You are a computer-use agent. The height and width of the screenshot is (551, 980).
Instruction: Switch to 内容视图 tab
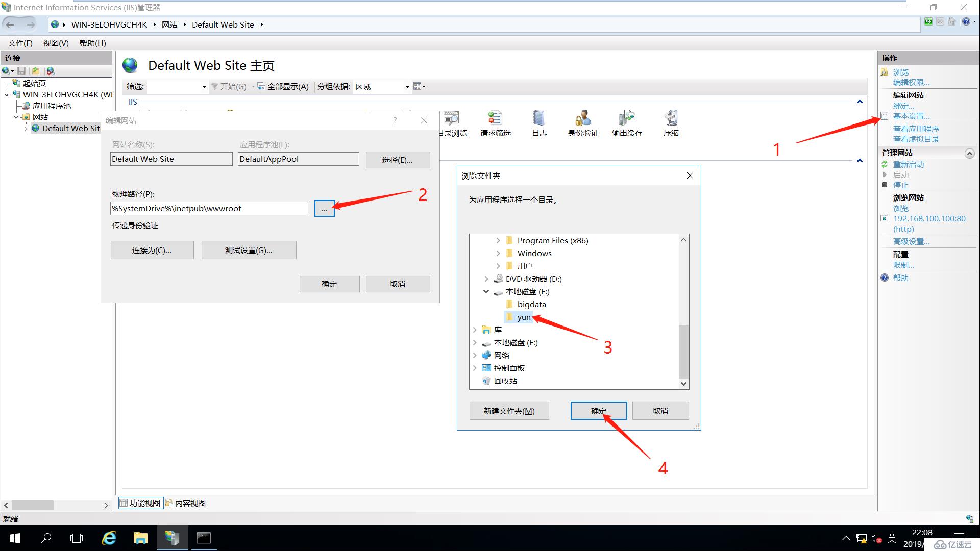coord(186,503)
